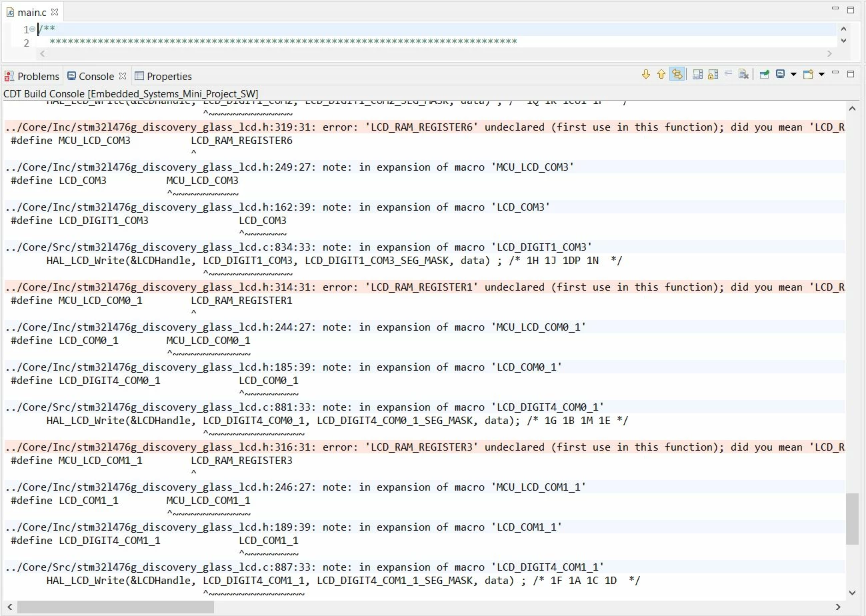The width and height of the screenshot is (866, 616).
Task: Collapse the comment fold at line 1
Action: (32, 29)
